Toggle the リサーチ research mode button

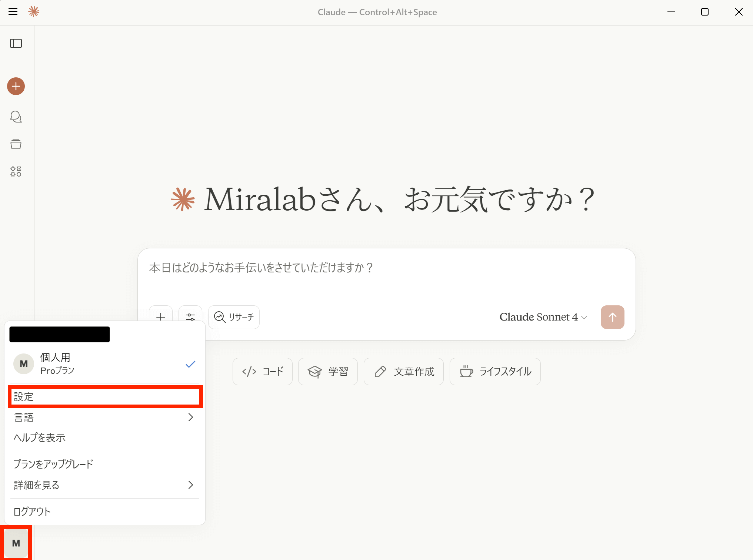click(x=234, y=317)
